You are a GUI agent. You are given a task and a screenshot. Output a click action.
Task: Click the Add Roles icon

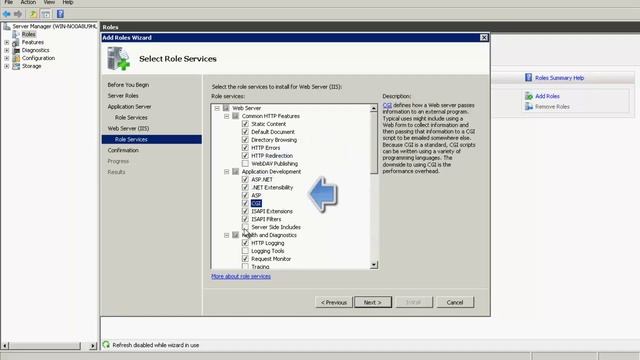pyautogui.click(x=529, y=96)
